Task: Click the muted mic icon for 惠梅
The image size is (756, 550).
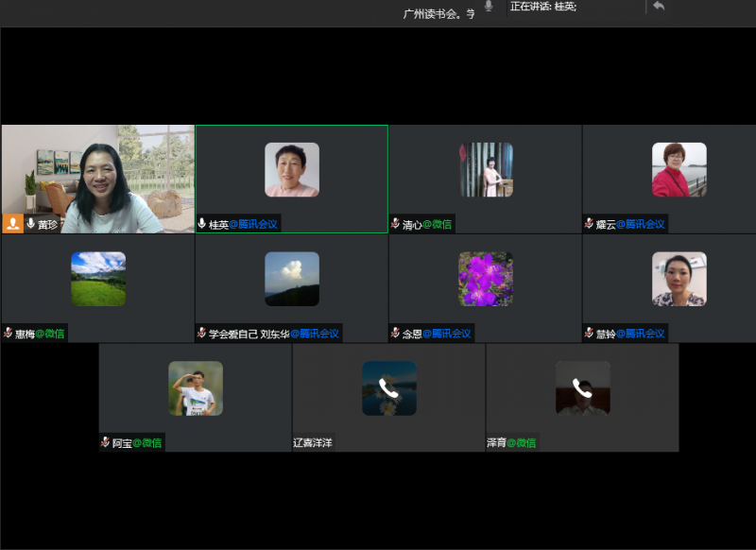Action: pyautogui.click(x=8, y=333)
